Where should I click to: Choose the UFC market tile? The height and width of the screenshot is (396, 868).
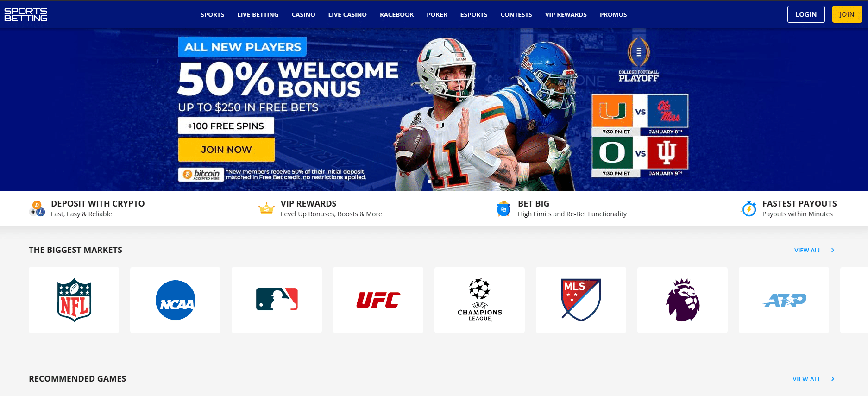[378, 300]
